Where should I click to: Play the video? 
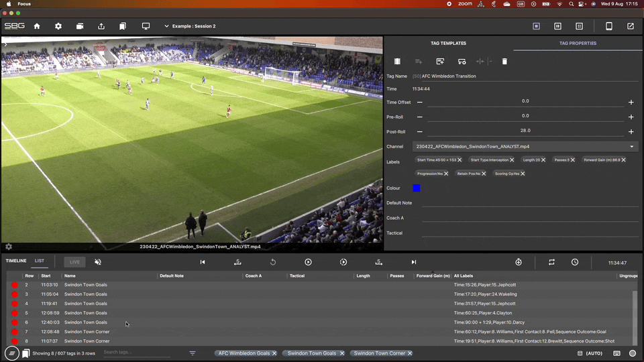pos(308,262)
